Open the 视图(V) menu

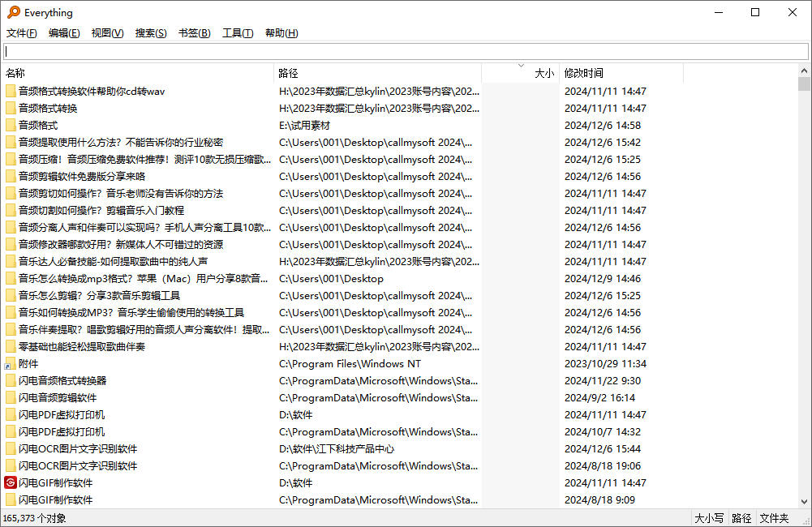(x=107, y=33)
